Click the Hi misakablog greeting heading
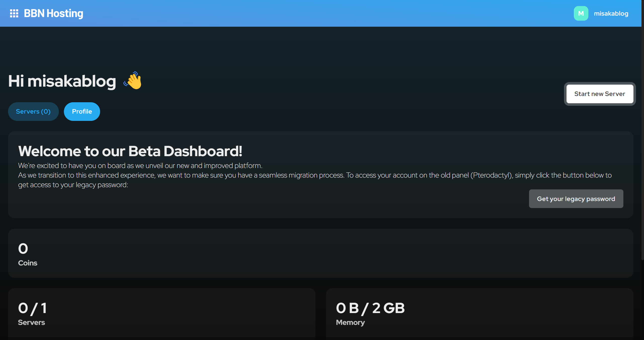This screenshot has width=644, height=340. (x=62, y=81)
